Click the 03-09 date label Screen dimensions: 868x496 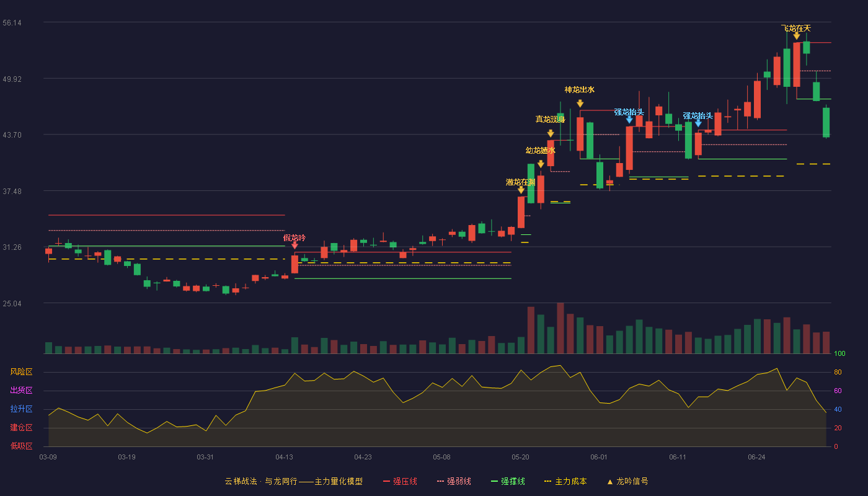coord(48,457)
